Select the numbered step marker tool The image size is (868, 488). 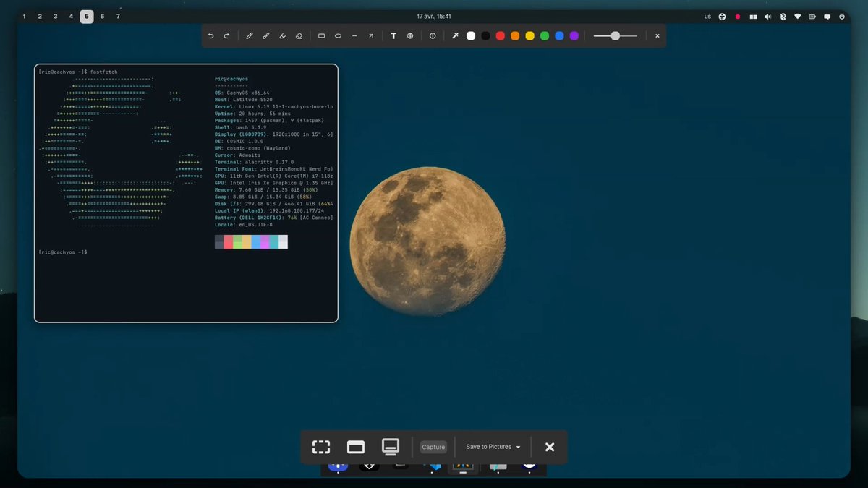pyautogui.click(x=433, y=35)
